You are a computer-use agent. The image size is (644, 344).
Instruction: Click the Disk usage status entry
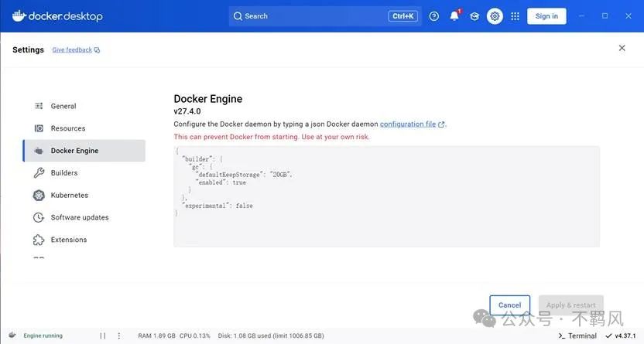tap(271, 335)
